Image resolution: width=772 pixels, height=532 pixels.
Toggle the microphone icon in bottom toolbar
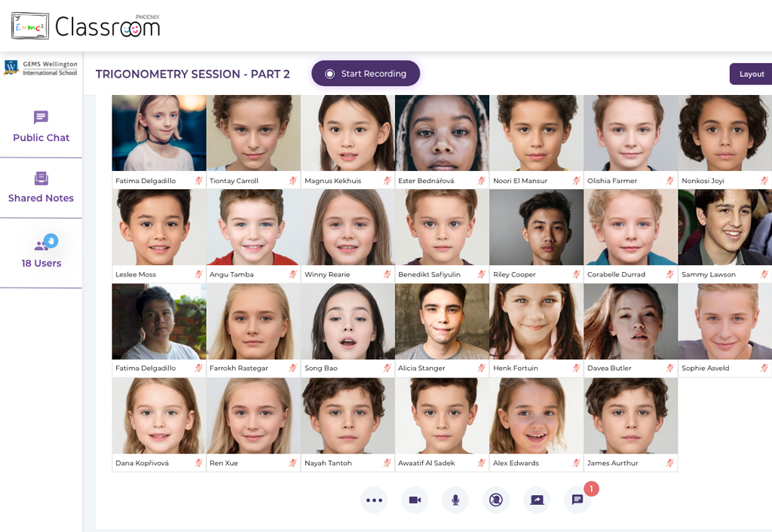pos(455,500)
